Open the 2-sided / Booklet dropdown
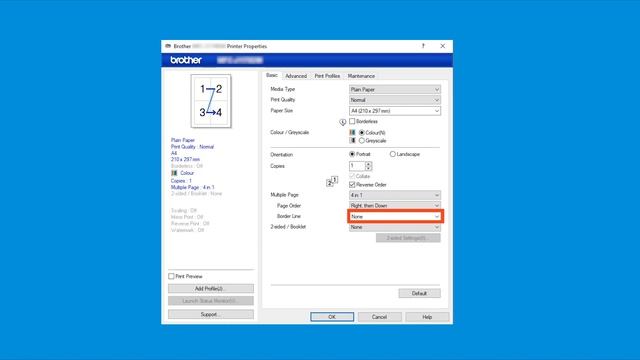Screen dimensions: 640x360 click(x=395, y=227)
